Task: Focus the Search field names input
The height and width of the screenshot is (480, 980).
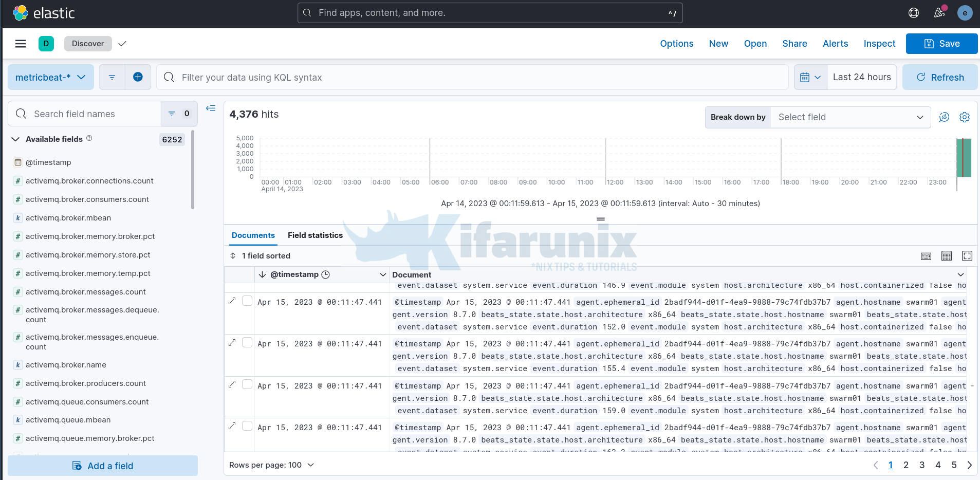Action: (85, 114)
